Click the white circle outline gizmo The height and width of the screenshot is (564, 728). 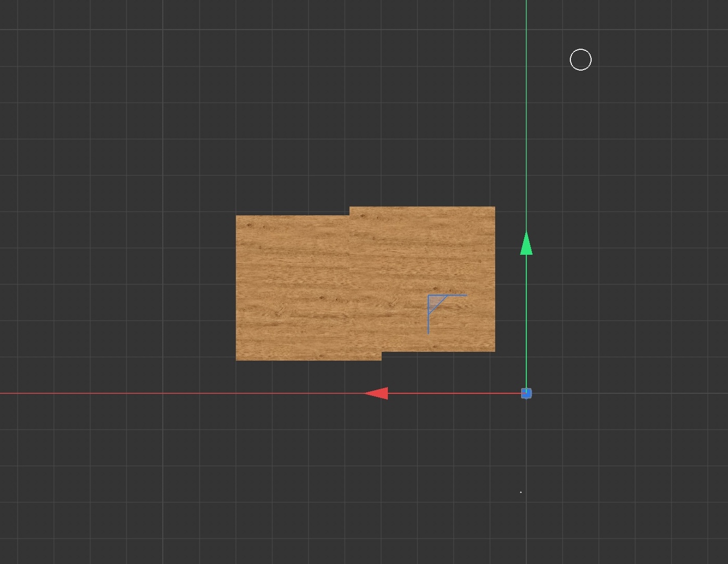point(581,60)
